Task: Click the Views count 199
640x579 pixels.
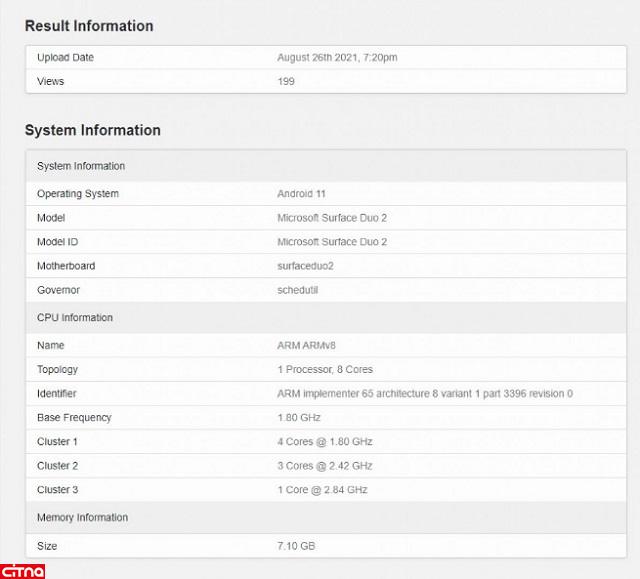Action: pos(286,81)
